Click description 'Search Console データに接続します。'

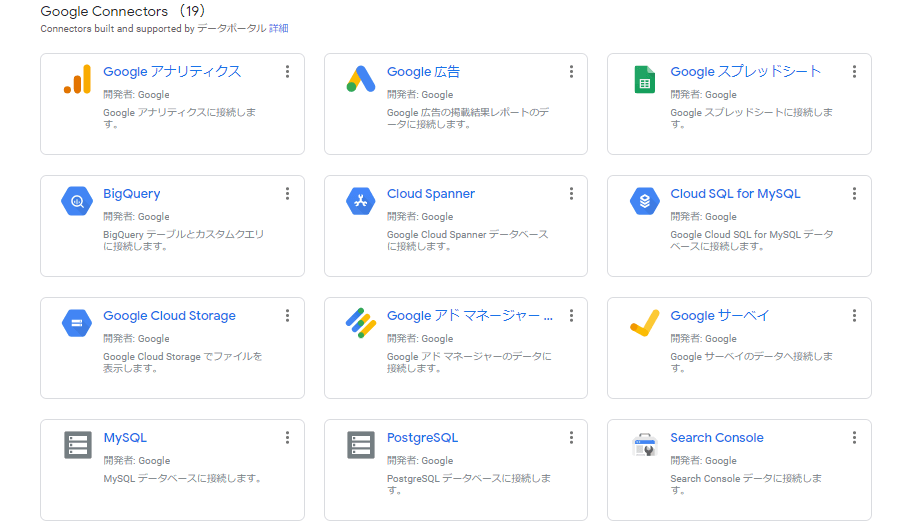tap(746, 484)
